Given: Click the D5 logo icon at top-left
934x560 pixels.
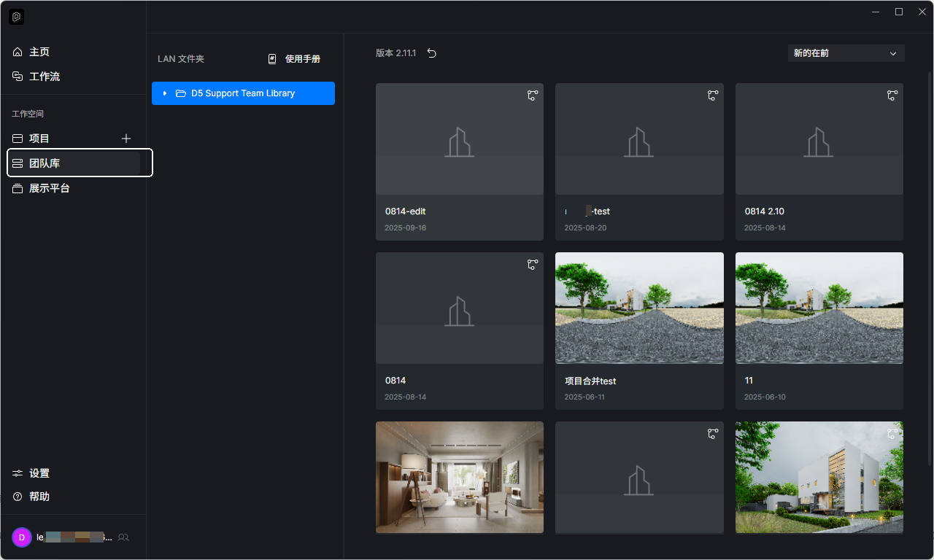Looking at the screenshot, I should point(17,17).
